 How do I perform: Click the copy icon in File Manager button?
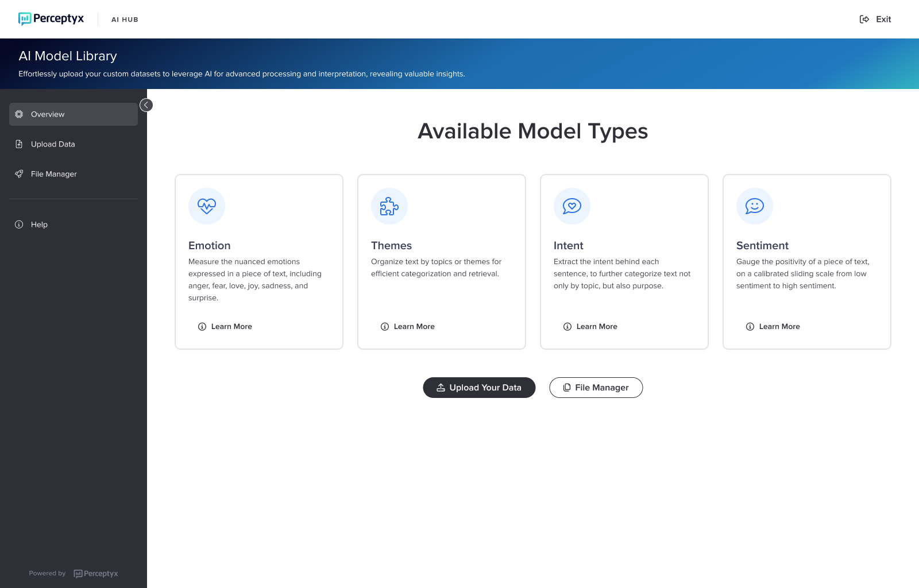pos(567,388)
